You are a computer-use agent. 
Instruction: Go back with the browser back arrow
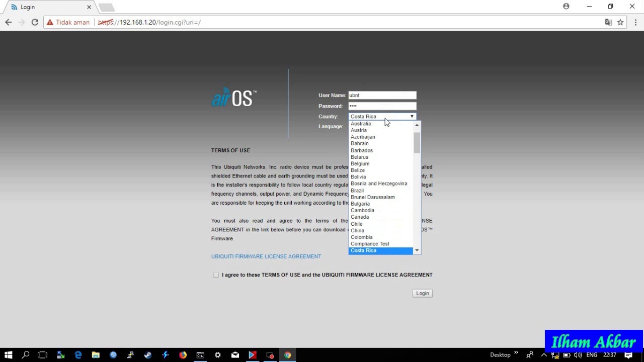point(8,22)
